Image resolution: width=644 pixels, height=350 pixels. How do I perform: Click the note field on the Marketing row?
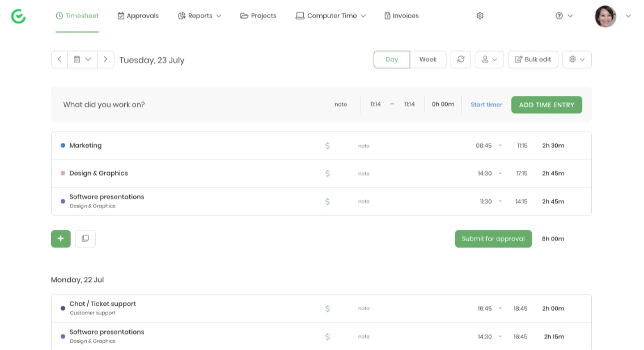pos(364,146)
